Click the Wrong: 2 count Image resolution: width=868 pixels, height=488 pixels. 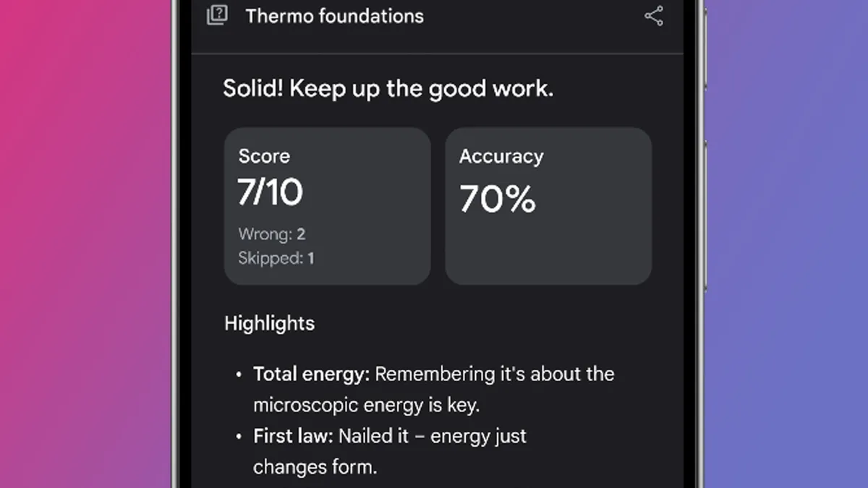click(x=272, y=234)
